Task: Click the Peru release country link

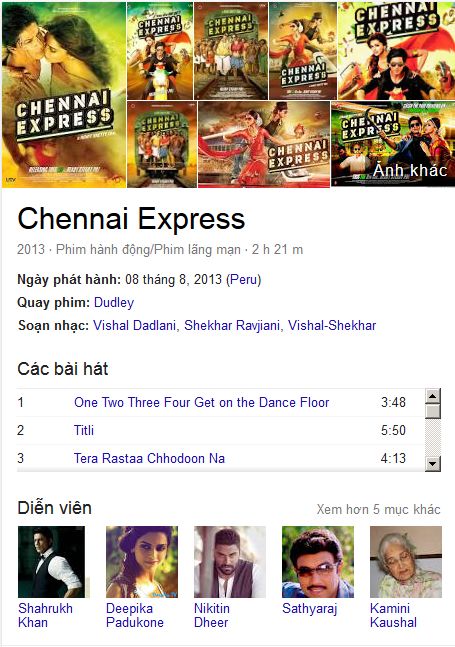Action: [x=243, y=280]
